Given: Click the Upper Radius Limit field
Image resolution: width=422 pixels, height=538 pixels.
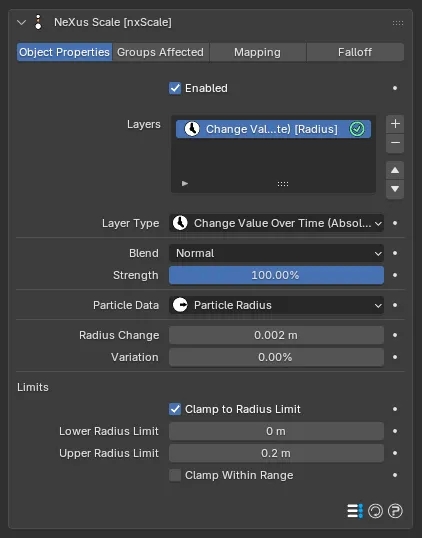Looking at the screenshot, I should [x=276, y=453].
